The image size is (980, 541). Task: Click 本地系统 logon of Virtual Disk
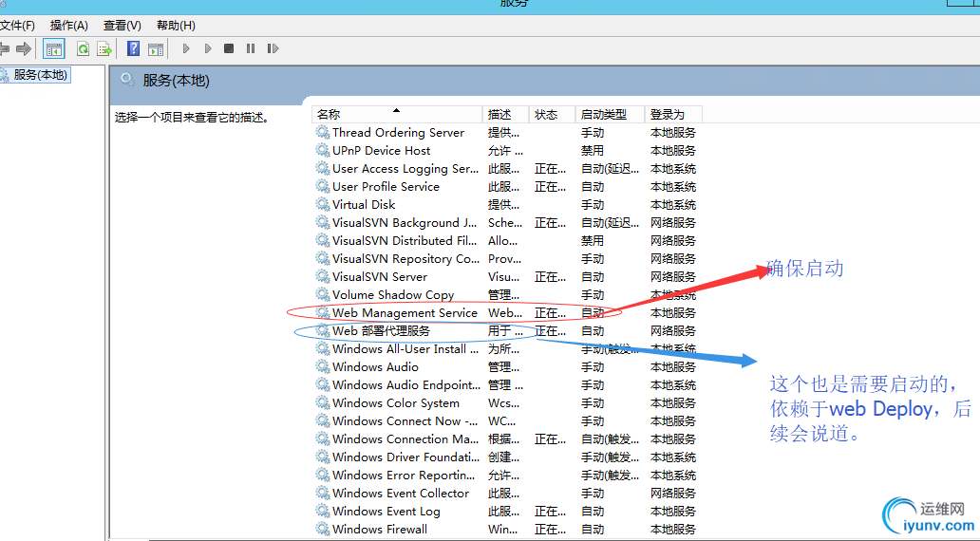pos(673,205)
